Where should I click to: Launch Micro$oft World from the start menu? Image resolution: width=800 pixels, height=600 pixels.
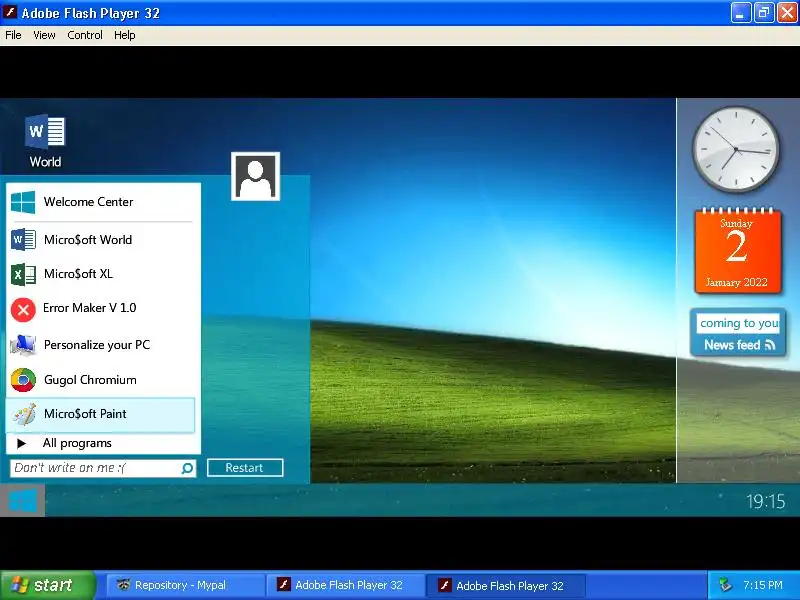click(101, 240)
